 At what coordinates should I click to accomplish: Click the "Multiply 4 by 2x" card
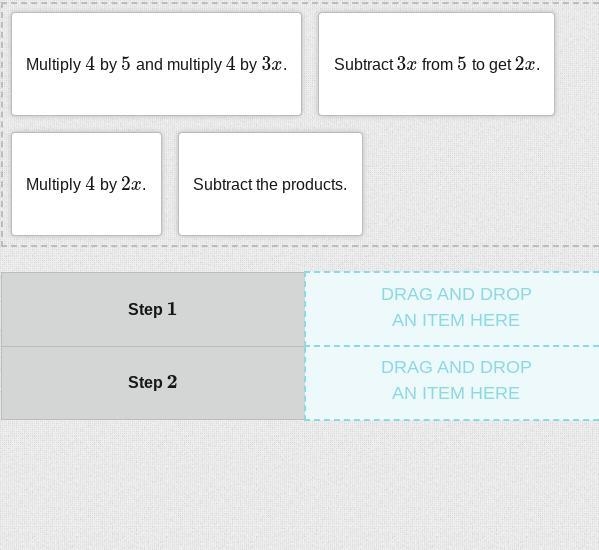point(86,184)
